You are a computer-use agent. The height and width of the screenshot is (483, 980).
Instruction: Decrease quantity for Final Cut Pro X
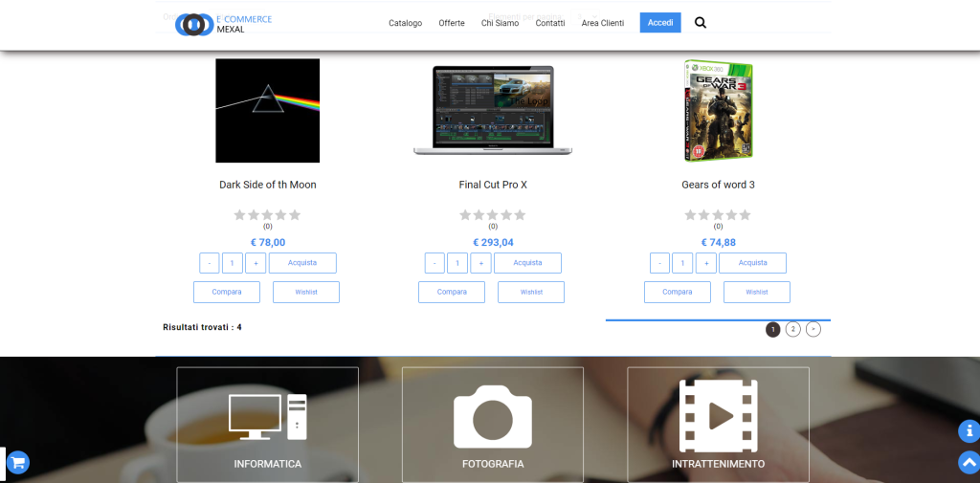click(434, 263)
